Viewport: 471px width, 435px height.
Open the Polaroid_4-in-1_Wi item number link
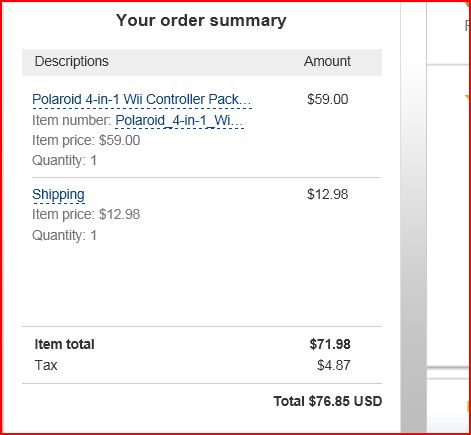(x=179, y=120)
